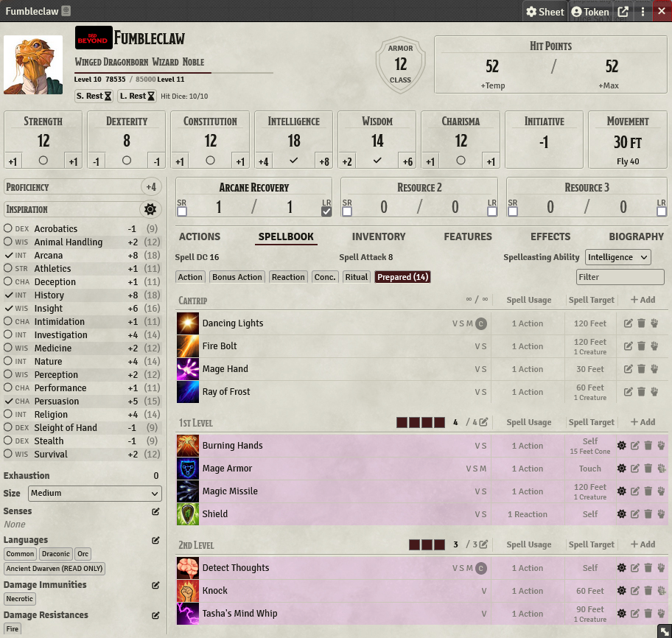Click the Magic Missile spell icon

coord(188,491)
